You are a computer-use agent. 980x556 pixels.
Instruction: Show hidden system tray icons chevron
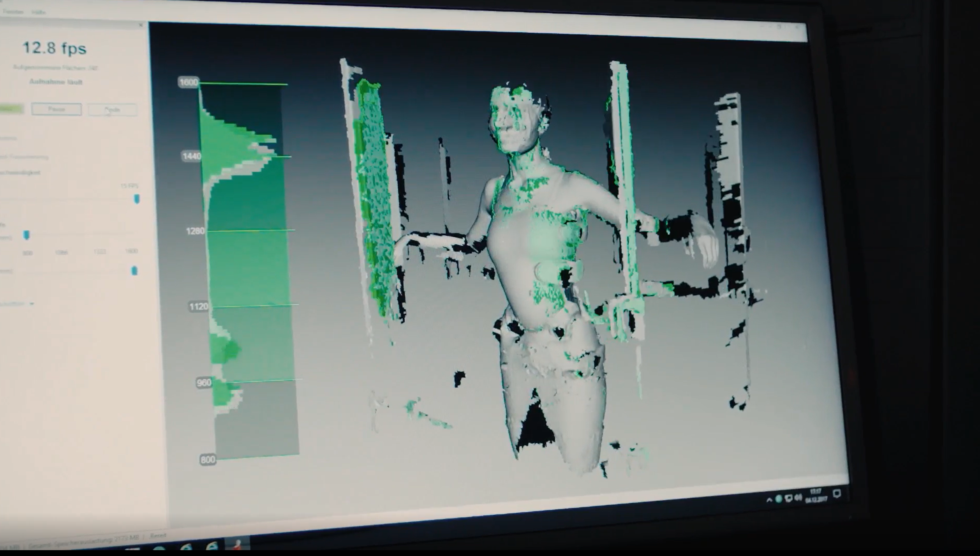769,500
